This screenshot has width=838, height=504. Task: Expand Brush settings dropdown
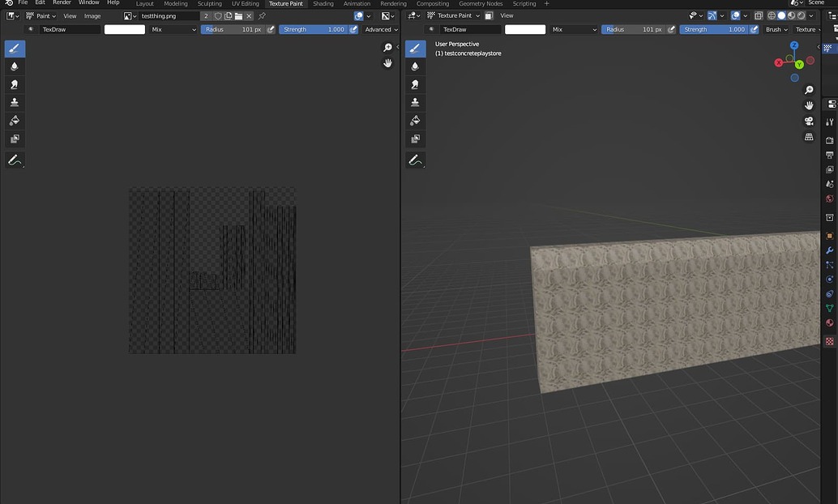coord(776,29)
